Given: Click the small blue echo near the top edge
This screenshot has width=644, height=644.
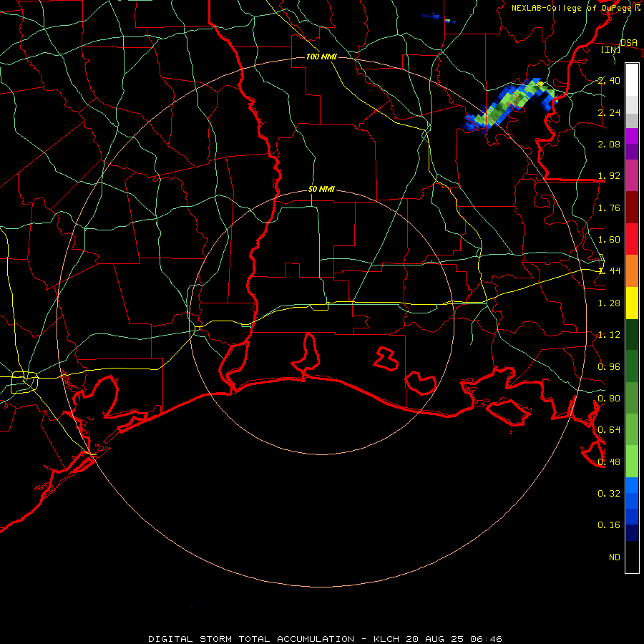Looking at the screenshot, I should point(438,18).
